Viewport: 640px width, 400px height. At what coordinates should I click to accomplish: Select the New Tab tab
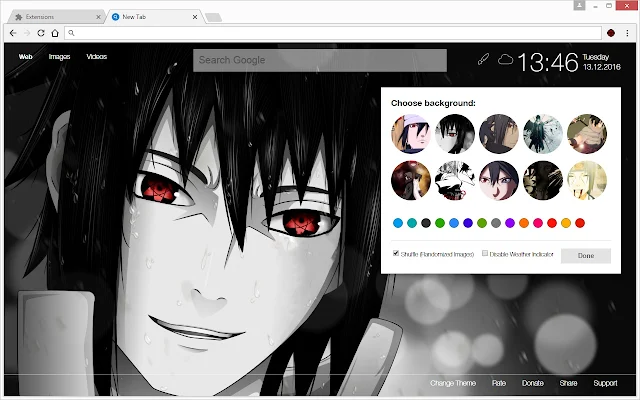coord(154,17)
